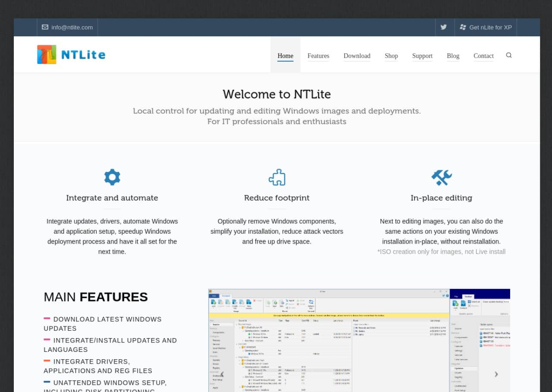Screen dimensions: 552x392
Task: Click the NTLite application screenshot thumbnail
Action: pos(329,340)
